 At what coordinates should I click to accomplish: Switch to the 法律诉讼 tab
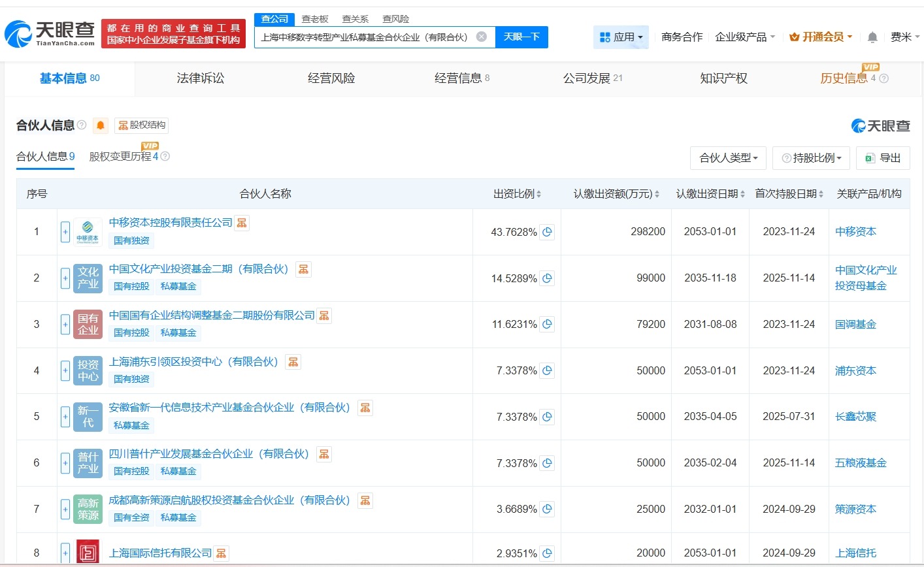(x=200, y=78)
